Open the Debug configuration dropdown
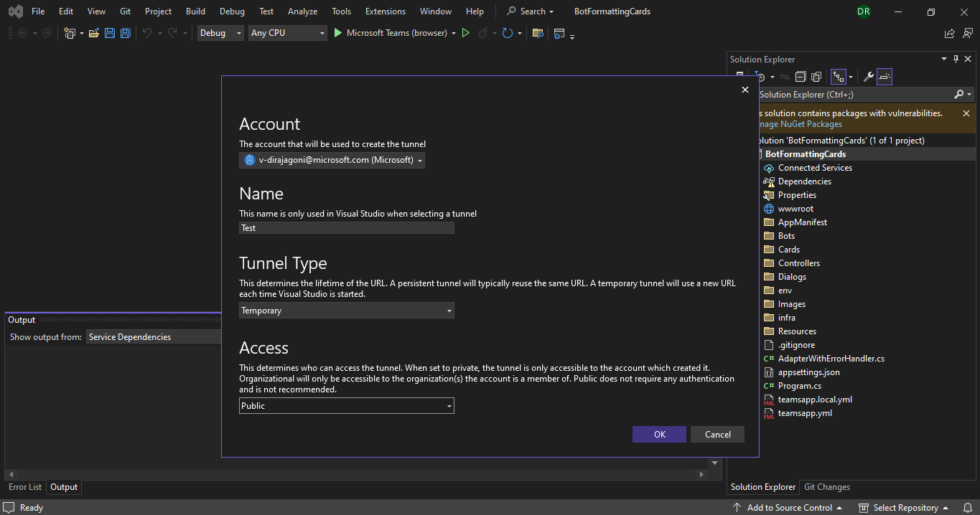Image resolution: width=980 pixels, height=515 pixels. point(220,33)
